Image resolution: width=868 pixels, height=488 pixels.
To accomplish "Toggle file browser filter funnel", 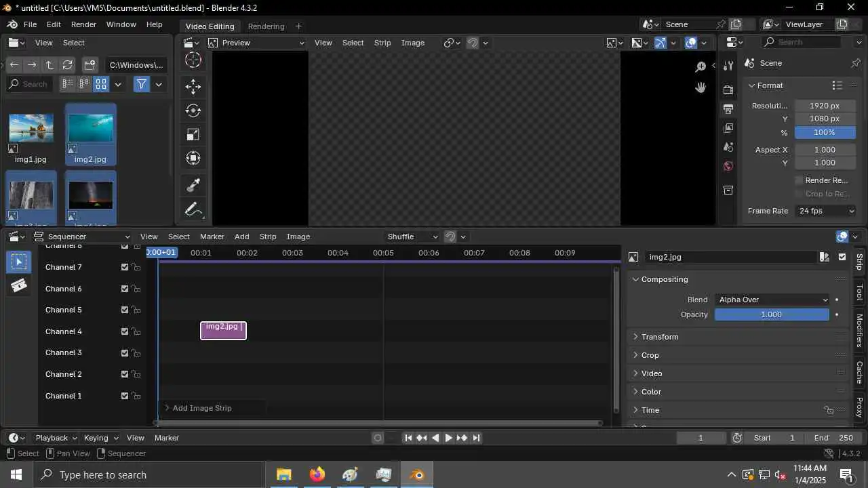I will [x=141, y=84].
